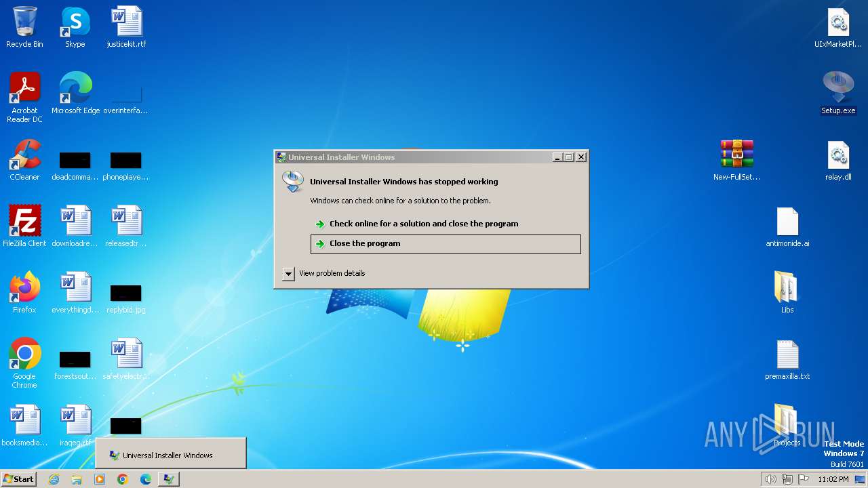Open Internet Explorer from the taskbar
The height and width of the screenshot is (488, 868).
[54, 479]
